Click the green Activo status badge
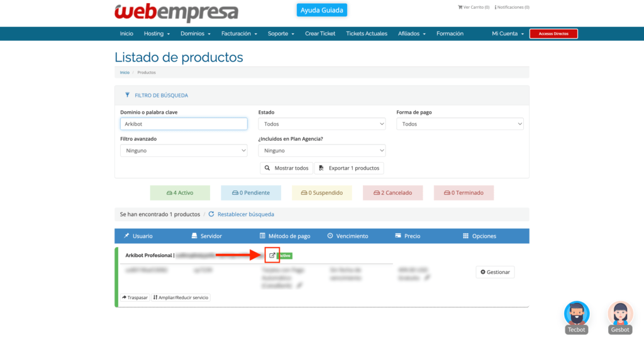The image size is (644, 343). coord(285,256)
